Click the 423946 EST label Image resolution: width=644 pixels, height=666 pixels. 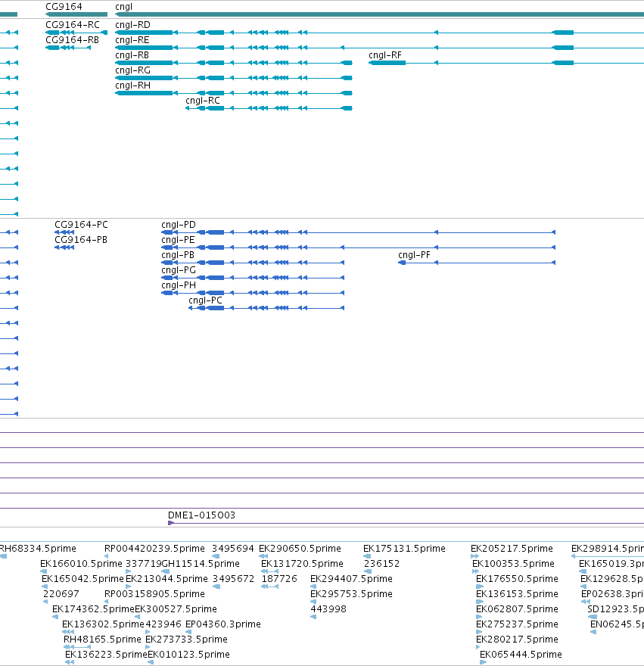click(x=163, y=624)
